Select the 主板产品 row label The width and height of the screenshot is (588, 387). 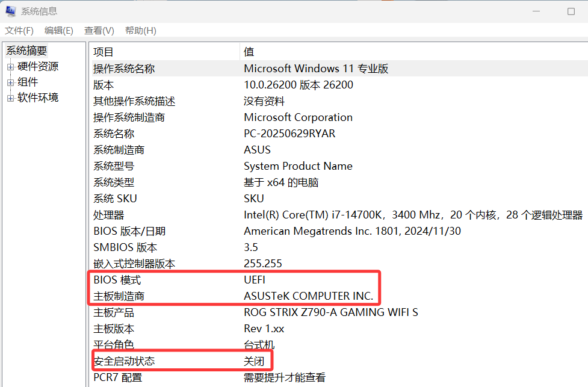(114, 312)
